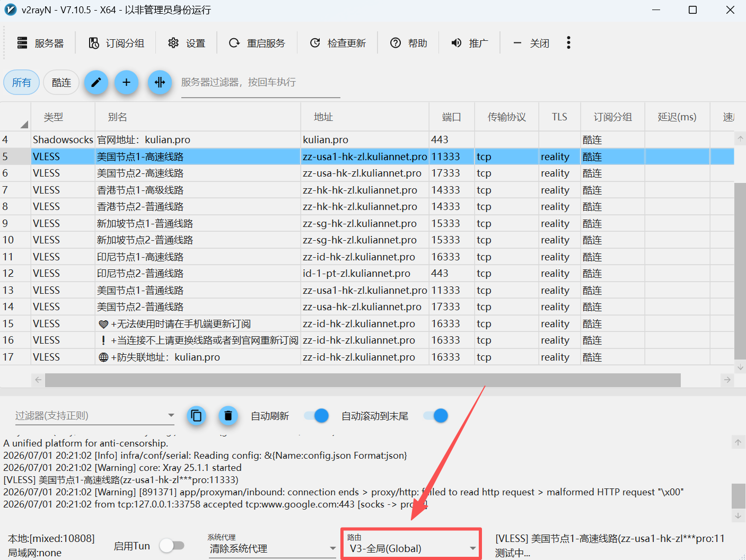Click 检查更新 to check updates
Image resolution: width=746 pixels, height=560 pixels.
click(338, 43)
